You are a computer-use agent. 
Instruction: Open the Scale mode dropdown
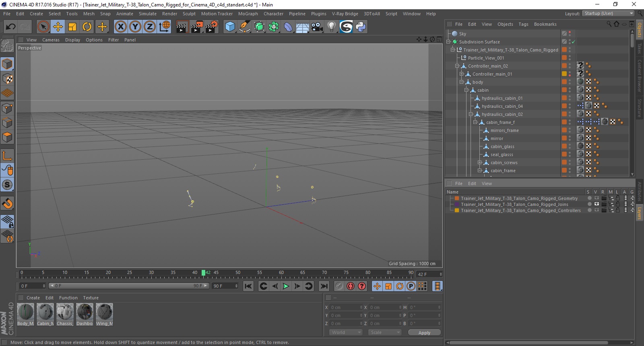coord(385,332)
